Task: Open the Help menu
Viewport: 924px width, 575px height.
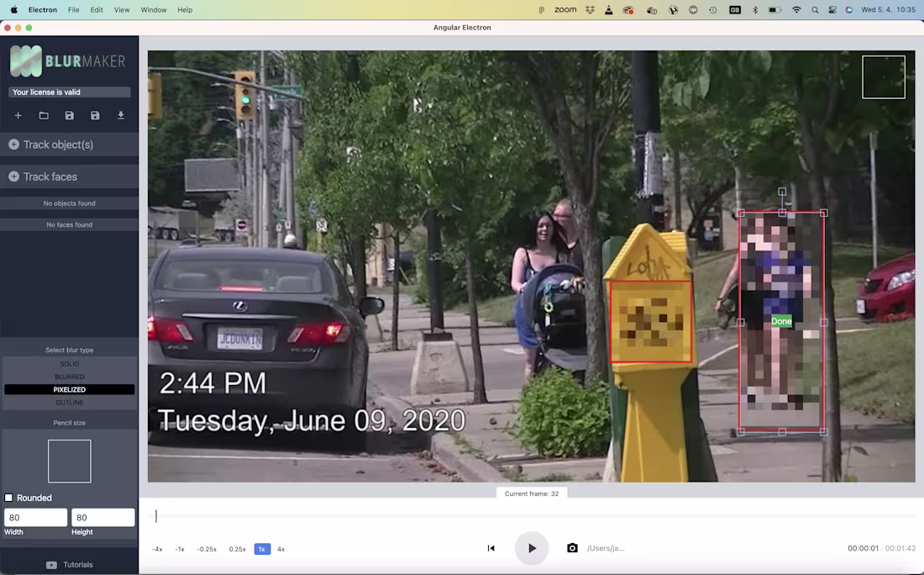Action: pyautogui.click(x=185, y=9)
